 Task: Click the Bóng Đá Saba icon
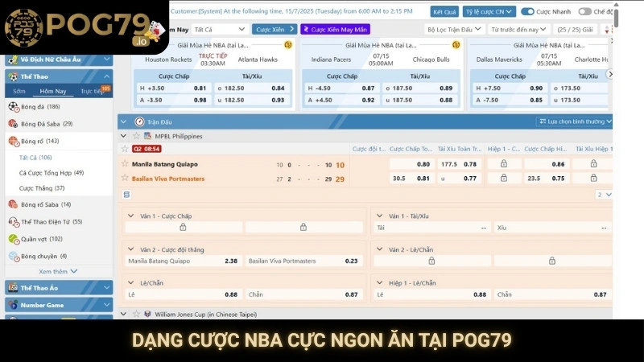(14, 124)
